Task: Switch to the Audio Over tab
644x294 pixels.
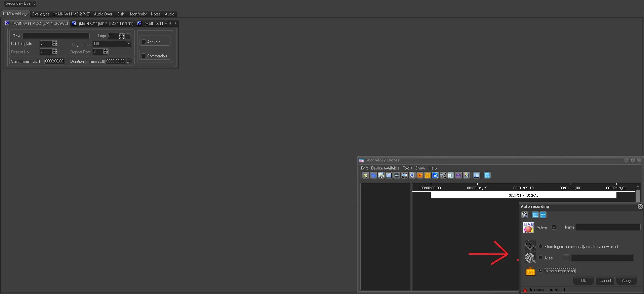Action: 103,14
